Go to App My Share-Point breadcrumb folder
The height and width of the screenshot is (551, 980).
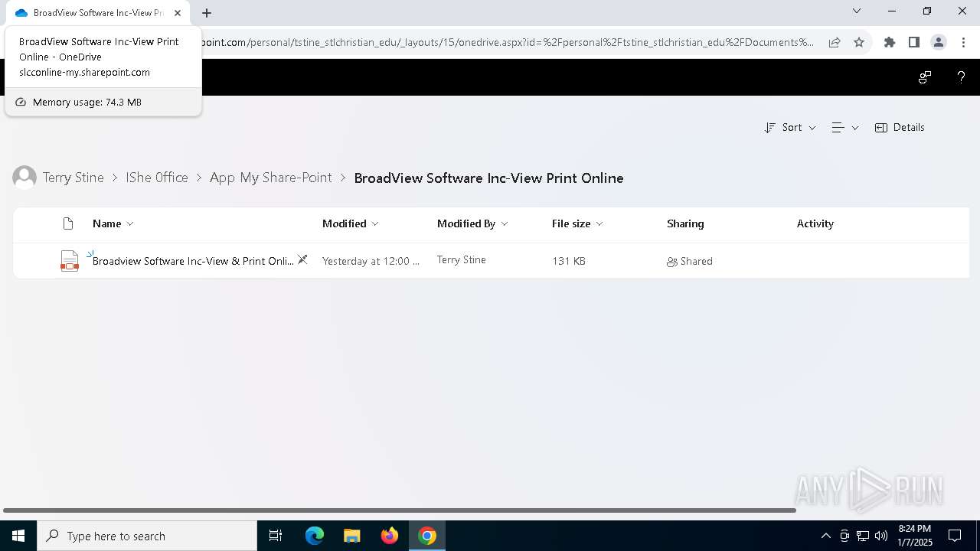(x=271, y=178)
